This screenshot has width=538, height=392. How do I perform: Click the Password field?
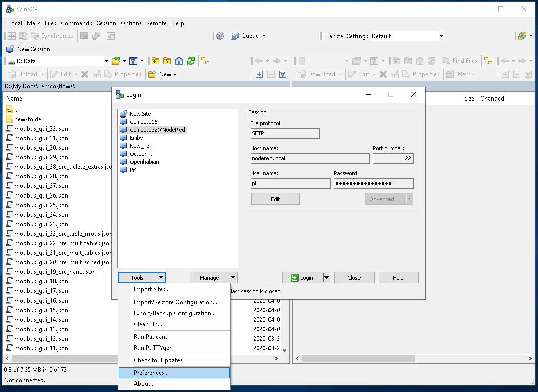pyautogui.click(x=374, y=183)
